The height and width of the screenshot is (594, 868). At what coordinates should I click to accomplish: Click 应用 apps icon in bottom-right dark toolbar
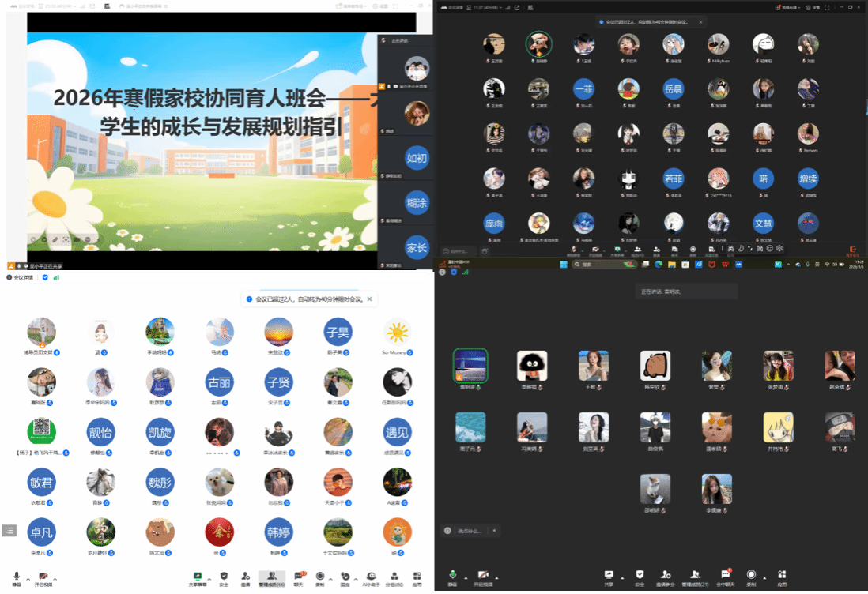[782, 576]
